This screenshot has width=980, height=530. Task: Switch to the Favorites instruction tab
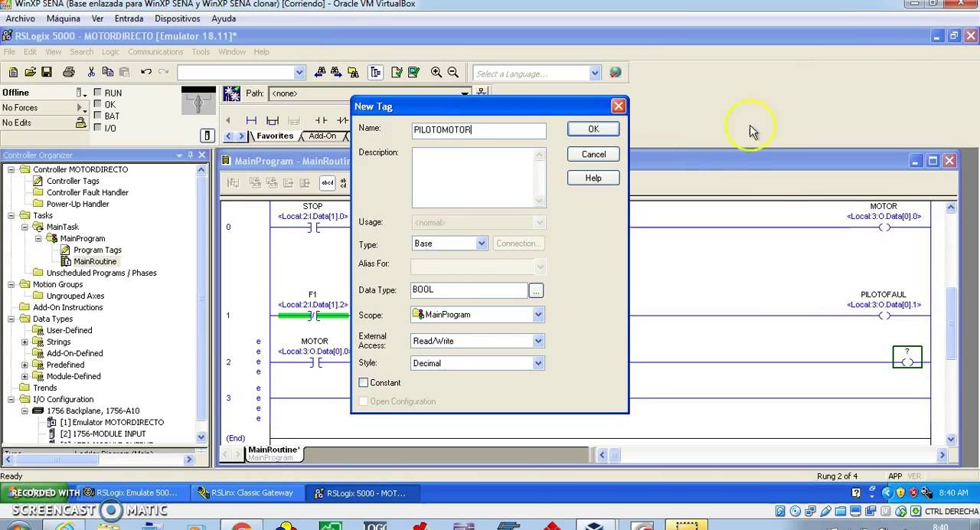(275, 136)
